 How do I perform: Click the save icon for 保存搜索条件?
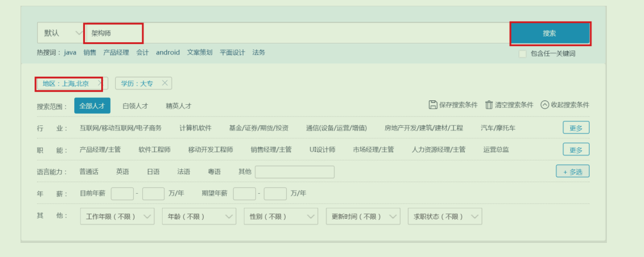point(433,104)
